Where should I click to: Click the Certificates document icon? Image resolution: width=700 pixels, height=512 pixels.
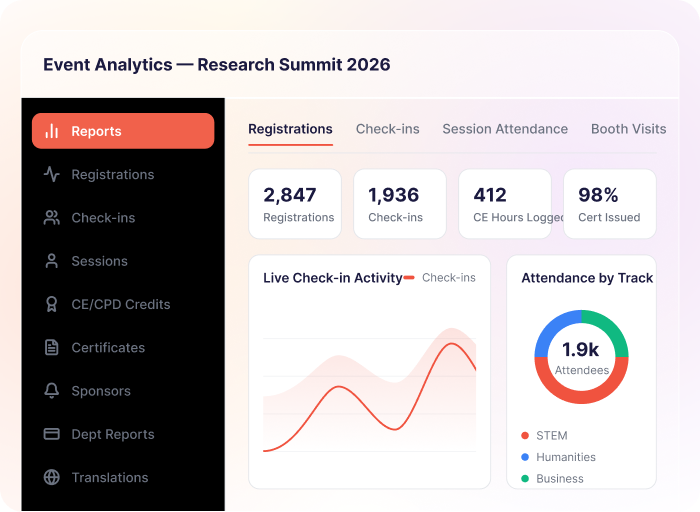click(x=52, y=347)
